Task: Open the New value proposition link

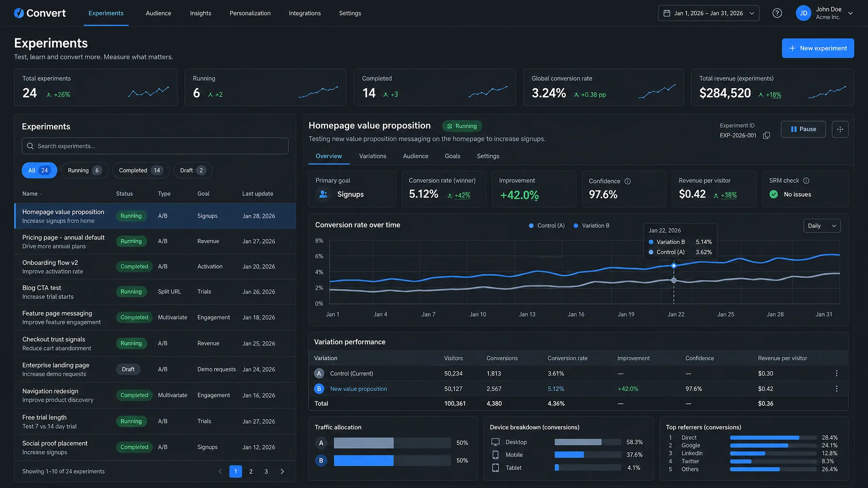Action: 358,389
